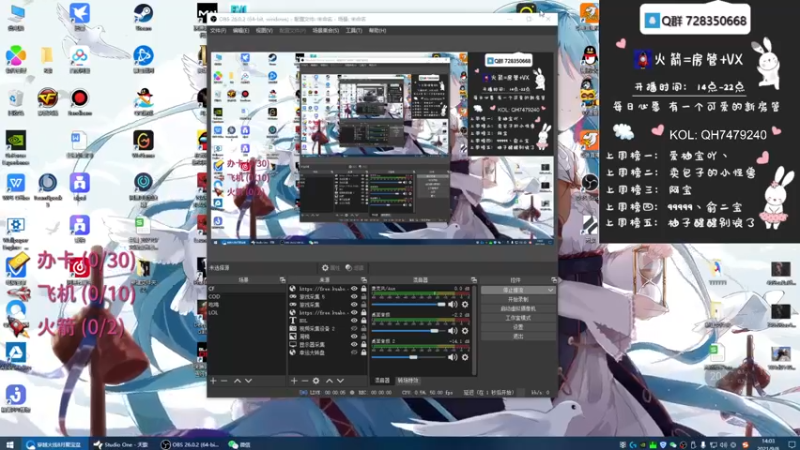The height and width of the screenshot is (450, 800).
Task: Mute the 桌面音频 2 channel speaker
Action: [x=453, y=357]
